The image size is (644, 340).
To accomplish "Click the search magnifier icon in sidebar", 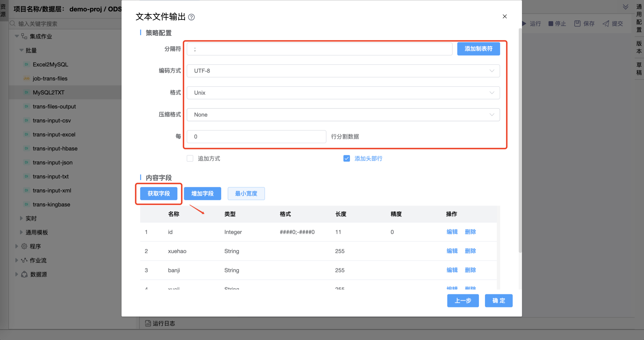I will coord(13,23).
